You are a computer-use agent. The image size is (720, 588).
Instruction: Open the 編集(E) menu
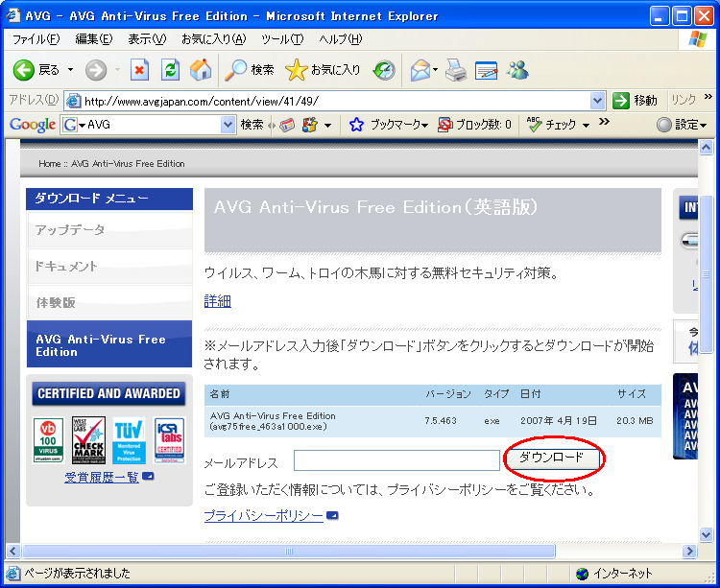94,39
